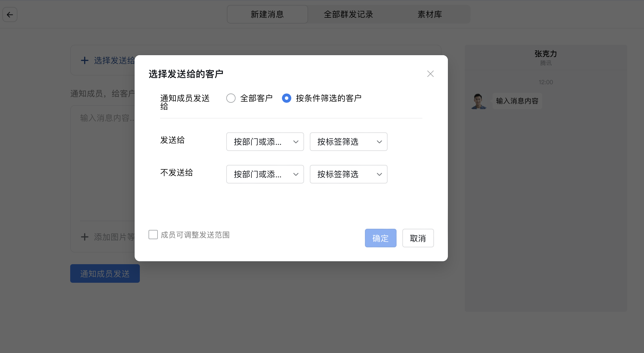644x353 pixels.
Task: Open 发送给 按标签筛选 dropdown
Action: [x=348, y=142]
